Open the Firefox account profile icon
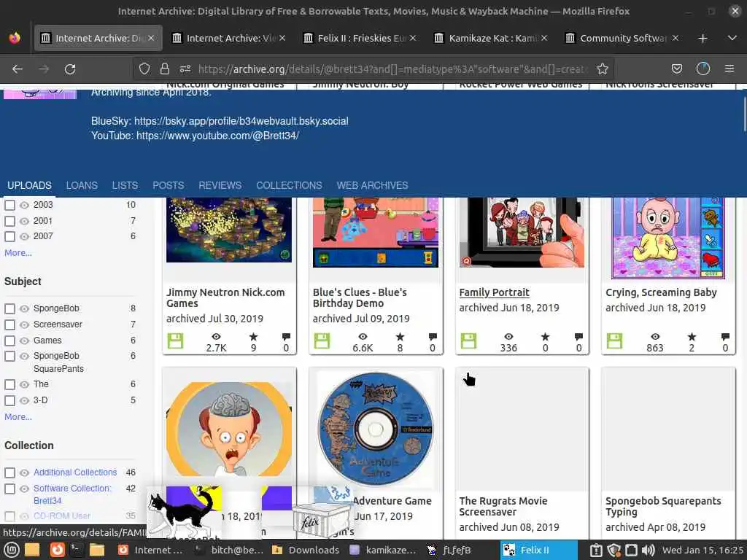 point(703,69)
